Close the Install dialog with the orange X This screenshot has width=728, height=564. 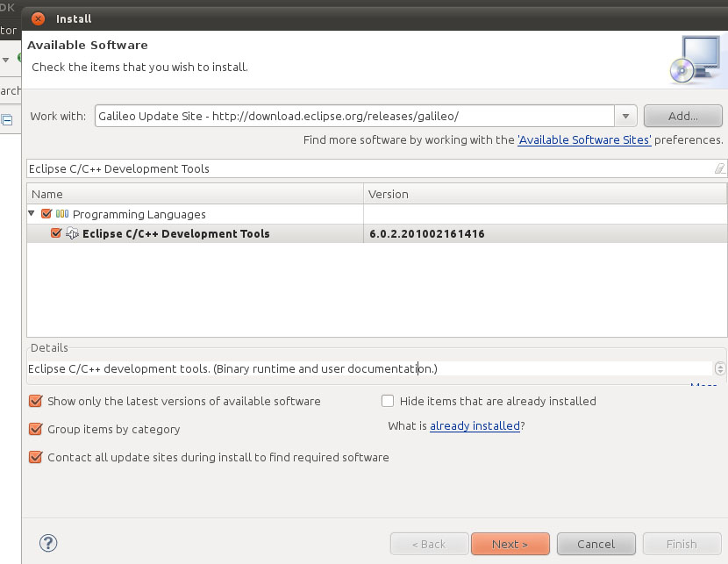click(x=38, y=18)
